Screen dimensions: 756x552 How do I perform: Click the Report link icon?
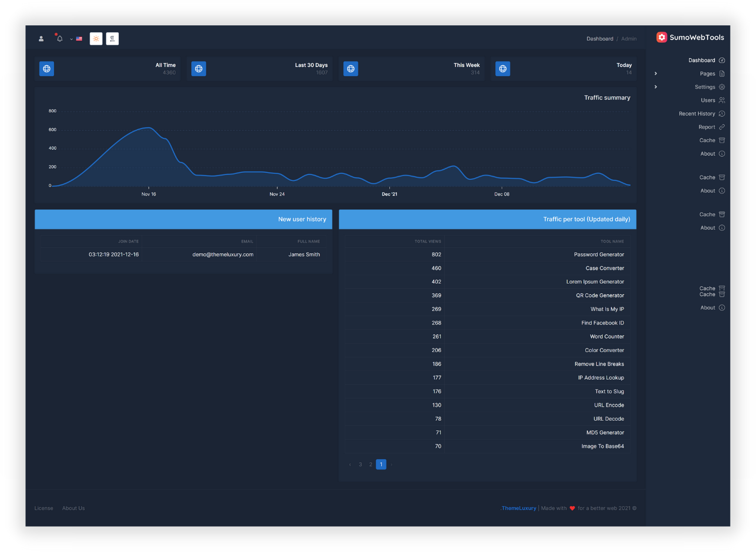pyautogui.click(x=722, y=127)
